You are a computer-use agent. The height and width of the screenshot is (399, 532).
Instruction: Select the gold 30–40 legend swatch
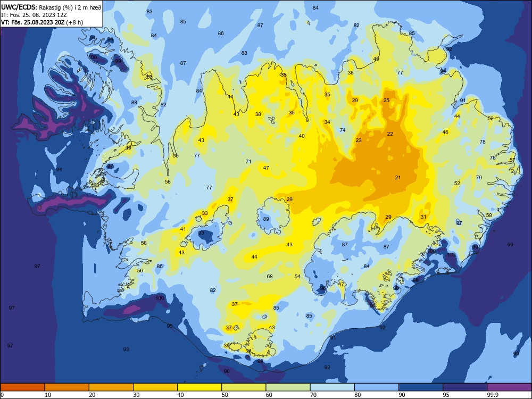155,387
